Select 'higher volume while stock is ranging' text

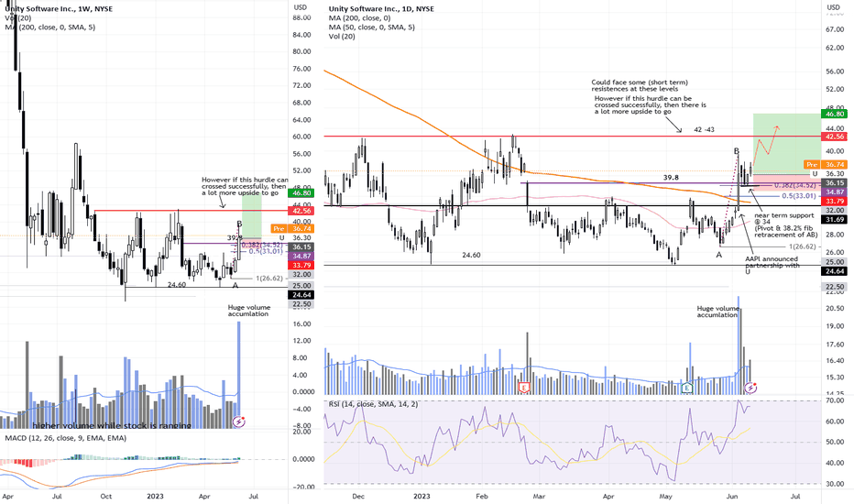pyautogui.click(x=112, y=425)
